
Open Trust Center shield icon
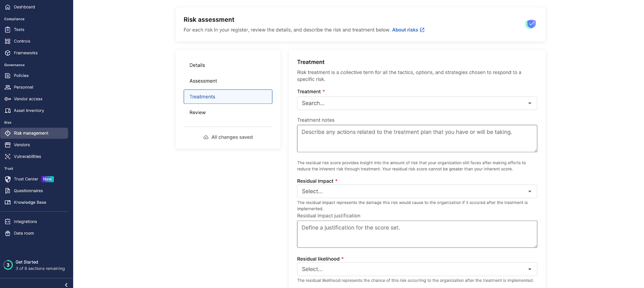(x=7, y=179)
